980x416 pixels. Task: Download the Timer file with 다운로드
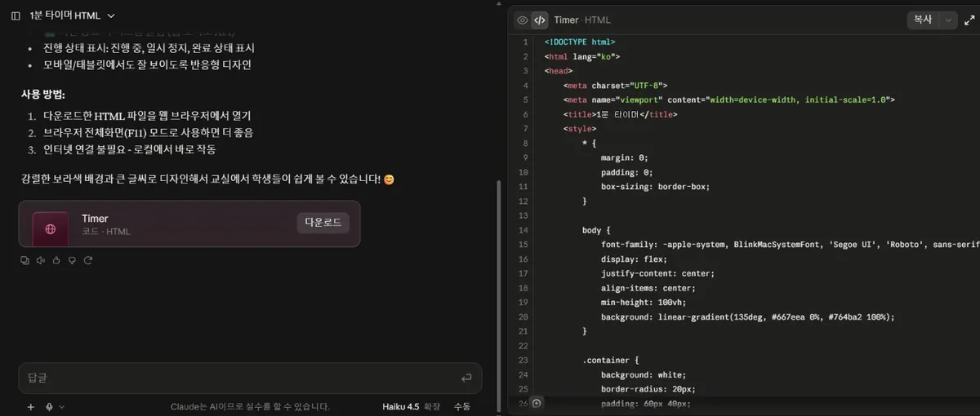[323, 223]
